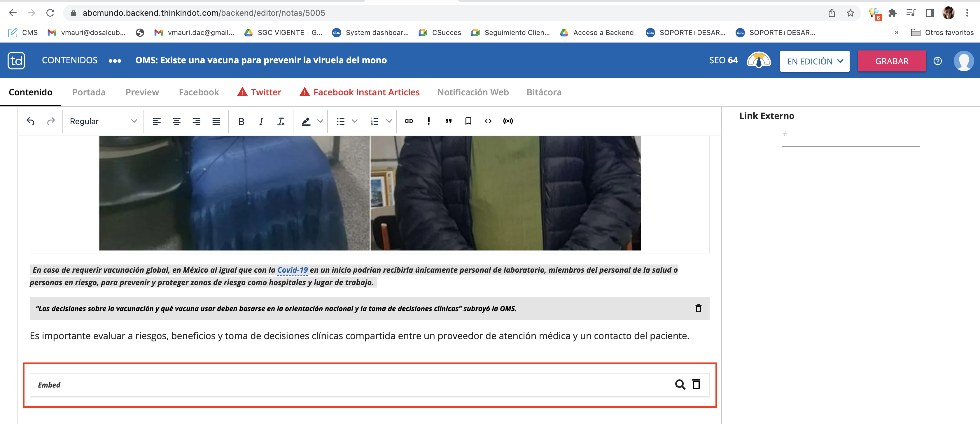The image size is (980, 424).
Task: Open the Bitácora tab
Action: [544, 92]
